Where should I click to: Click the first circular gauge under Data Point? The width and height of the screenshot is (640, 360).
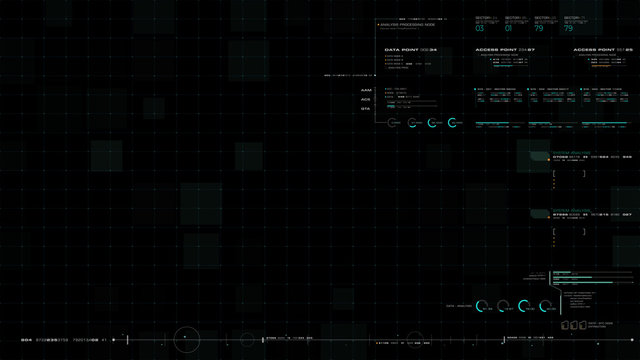[x=392, y=122]
